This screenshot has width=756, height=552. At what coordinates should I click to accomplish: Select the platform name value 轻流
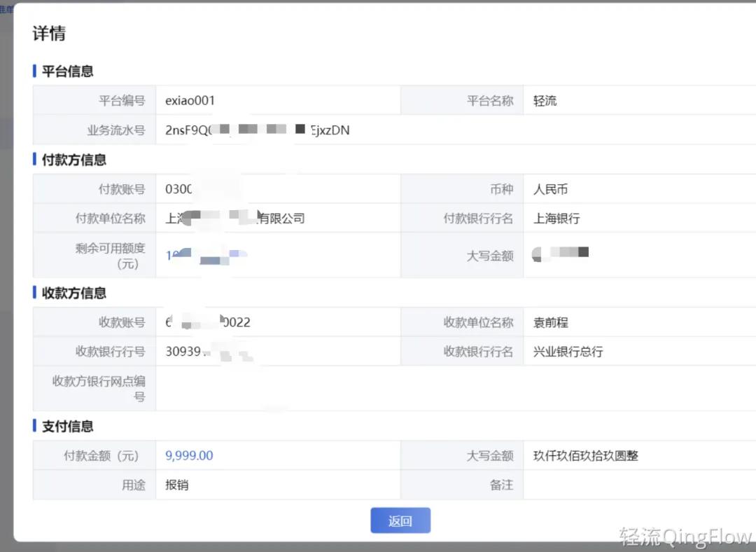click(545, 100)
